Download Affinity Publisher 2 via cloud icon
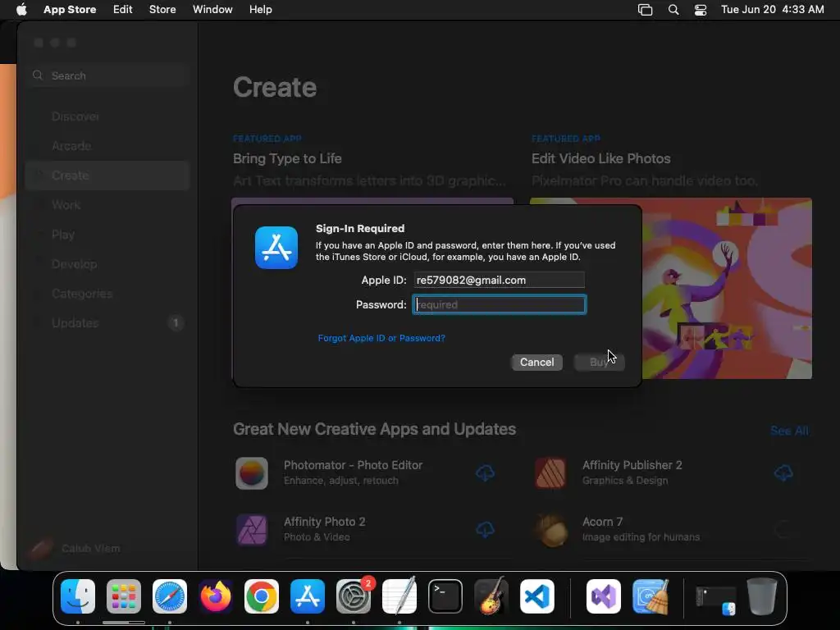The image size is (840, 630). pyautogui.click(x=783, y=472)
